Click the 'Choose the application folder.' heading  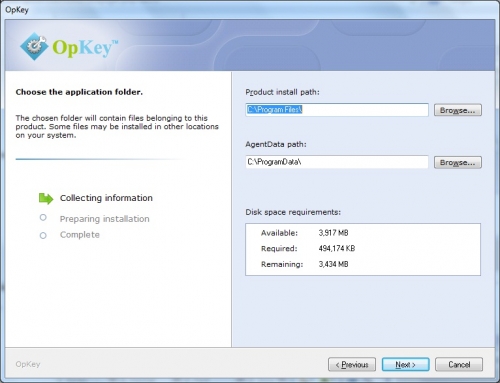79,92
